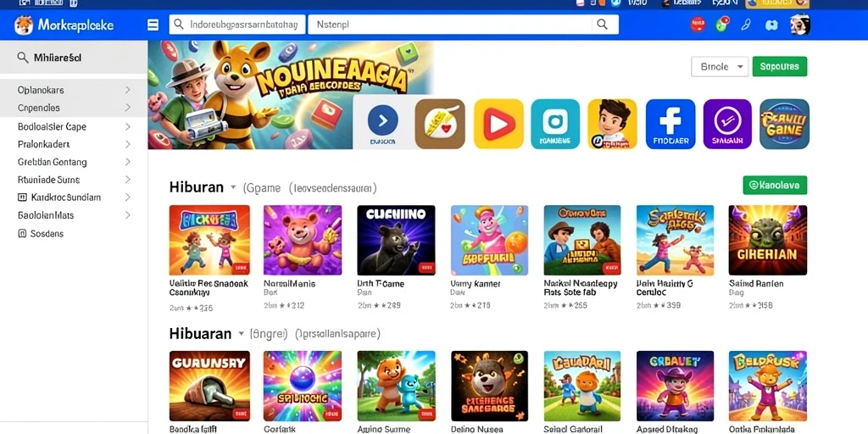
Task: Open the teal camera app tile
Action: pos(555,124)
